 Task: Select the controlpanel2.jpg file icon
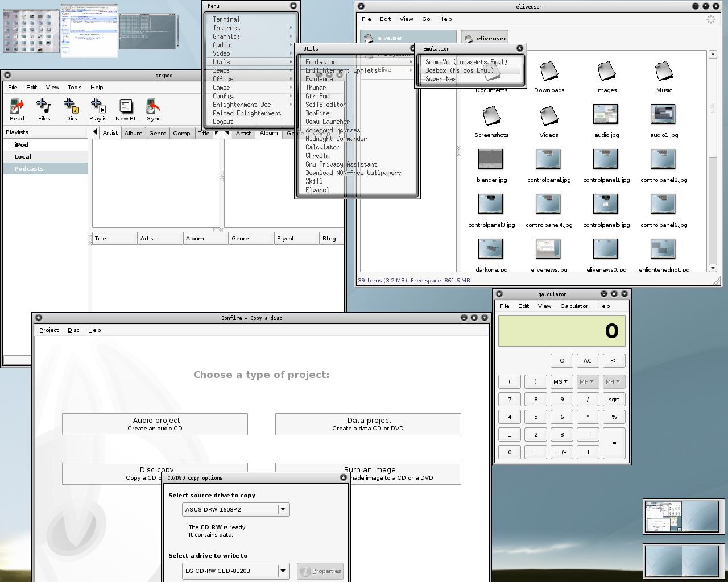pos(663,159)
